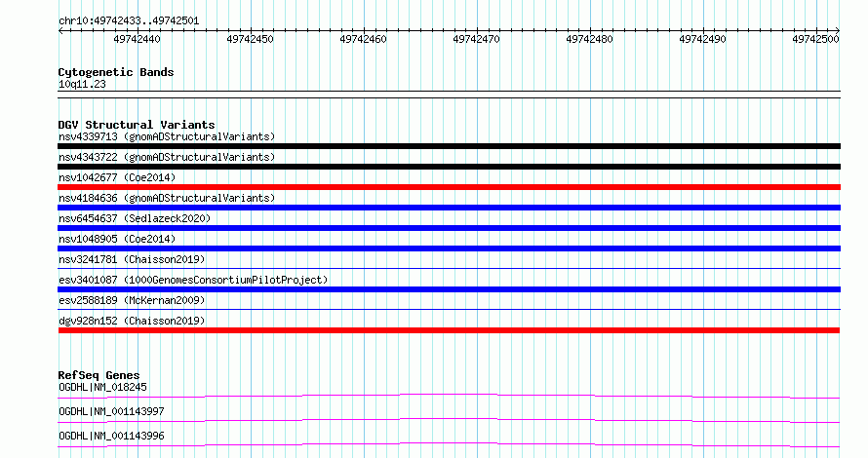Open variant esv2588189 (McKernan2009) label
The height and width of the screenshot is (458, 868).
pyautogui.click(x=132, y=300)
